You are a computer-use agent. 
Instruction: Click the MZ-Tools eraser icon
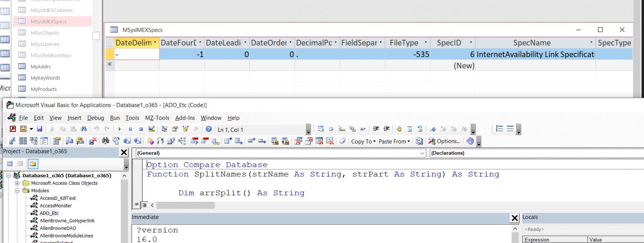tap(342, 141)
